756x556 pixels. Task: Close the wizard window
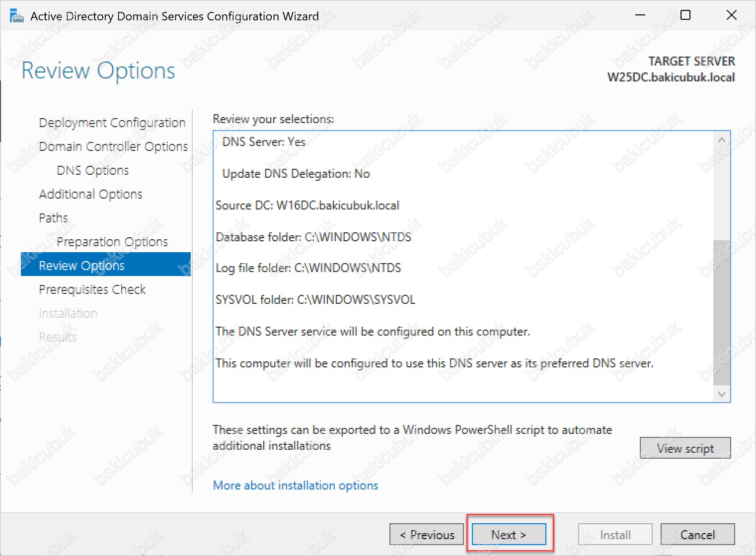[x=731, y=15]
